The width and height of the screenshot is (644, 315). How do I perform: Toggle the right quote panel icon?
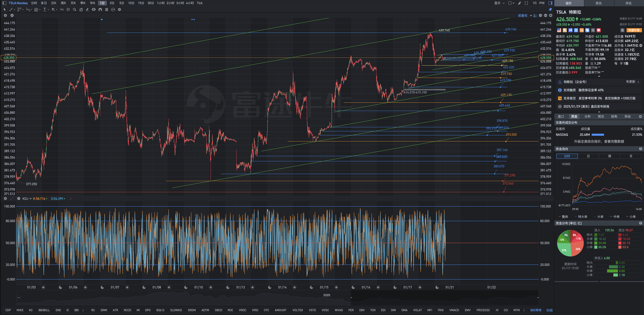550,3
